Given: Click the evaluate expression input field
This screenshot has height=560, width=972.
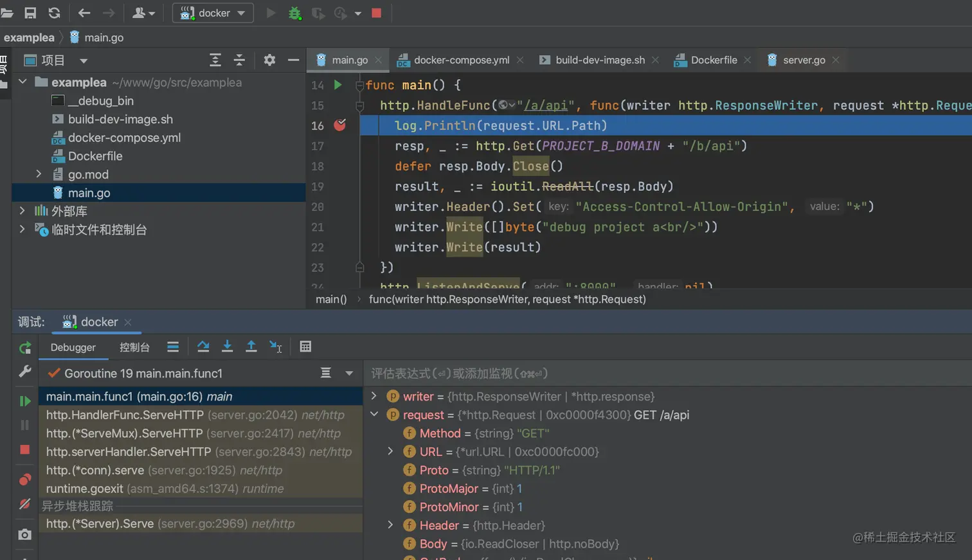Looking at the screenshot, I should [669, 374].
